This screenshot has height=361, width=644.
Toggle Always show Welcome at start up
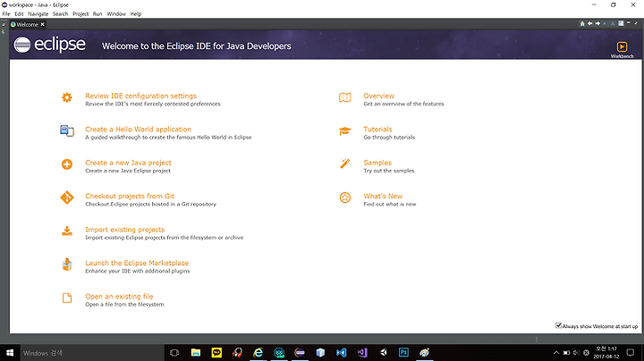558,326
